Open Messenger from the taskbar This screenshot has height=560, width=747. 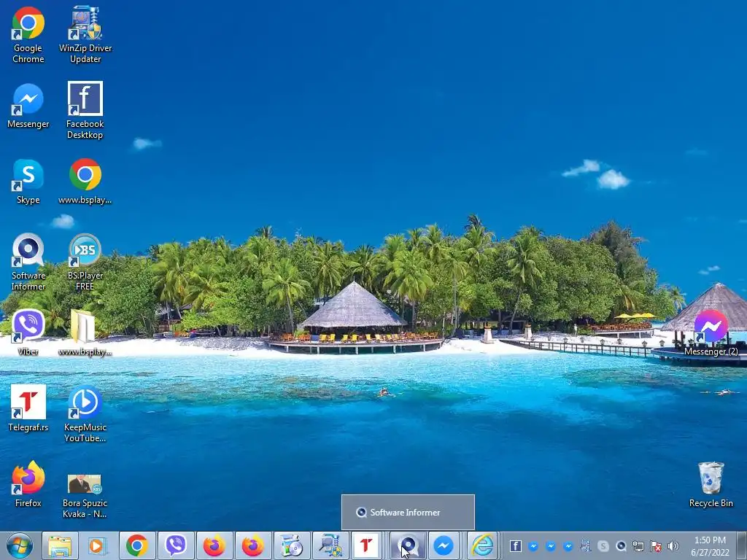point(444,545)
